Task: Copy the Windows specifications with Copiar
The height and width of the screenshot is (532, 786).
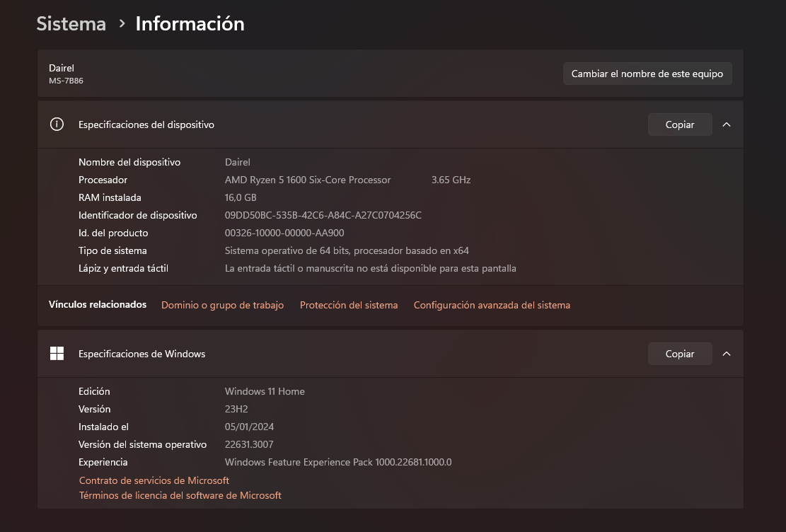Action: [680, 354]
